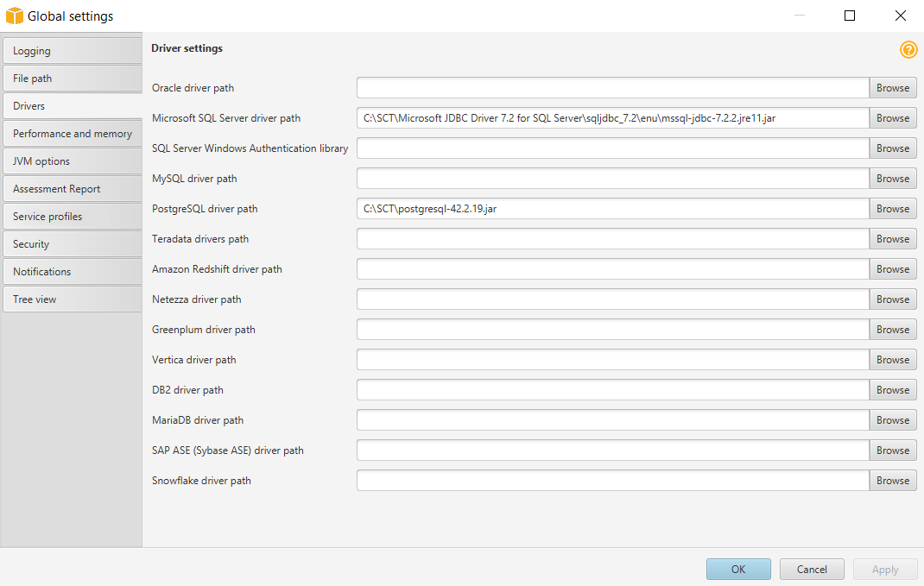Browse for the Snowflake driver path
The height and width of the screenshot is (586, 924).
[x=892, y=481]
